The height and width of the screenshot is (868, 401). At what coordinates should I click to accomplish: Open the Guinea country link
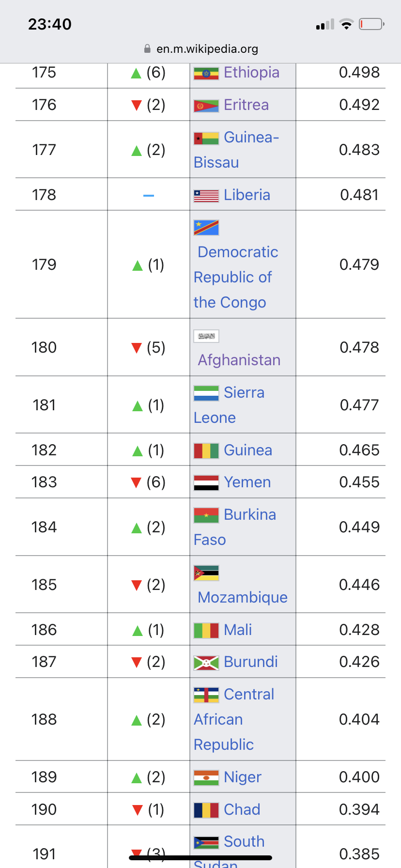pos(248,450)
